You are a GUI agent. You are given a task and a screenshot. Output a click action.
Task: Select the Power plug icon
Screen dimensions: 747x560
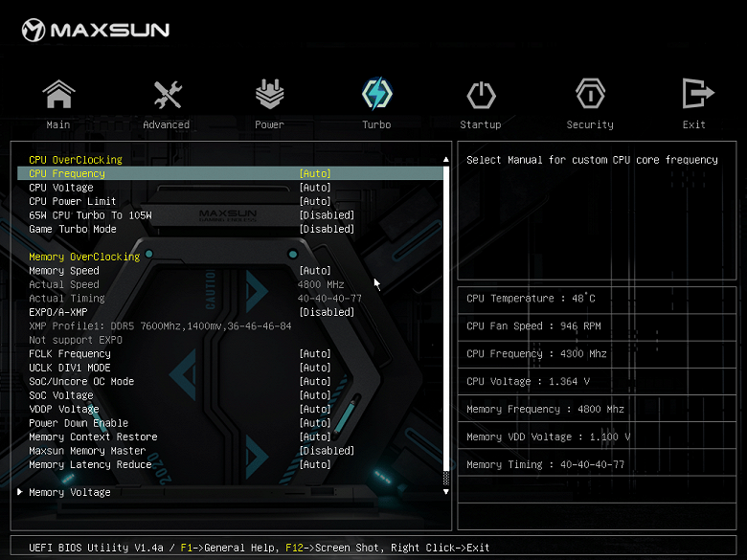[270, 94]
